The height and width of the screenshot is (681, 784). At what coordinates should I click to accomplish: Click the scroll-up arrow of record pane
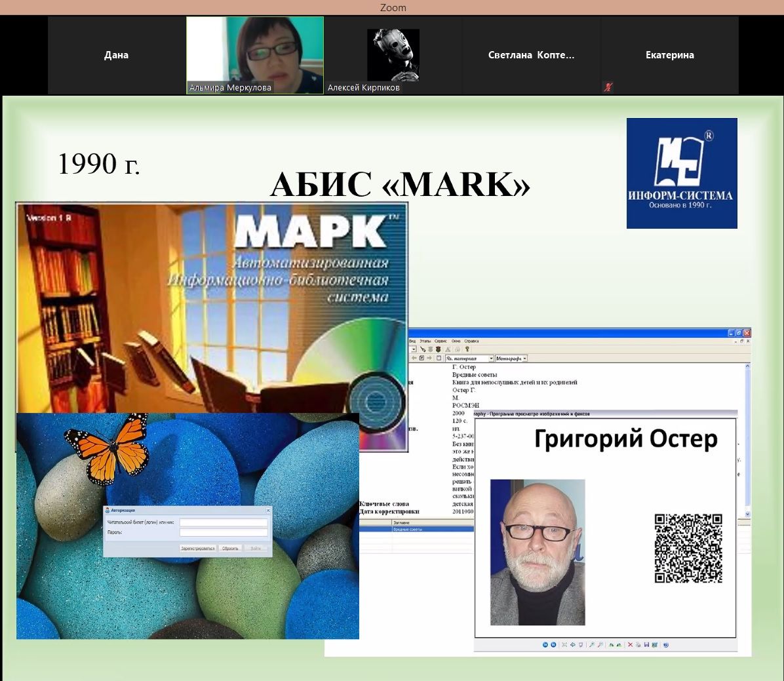tap(747, 366)
